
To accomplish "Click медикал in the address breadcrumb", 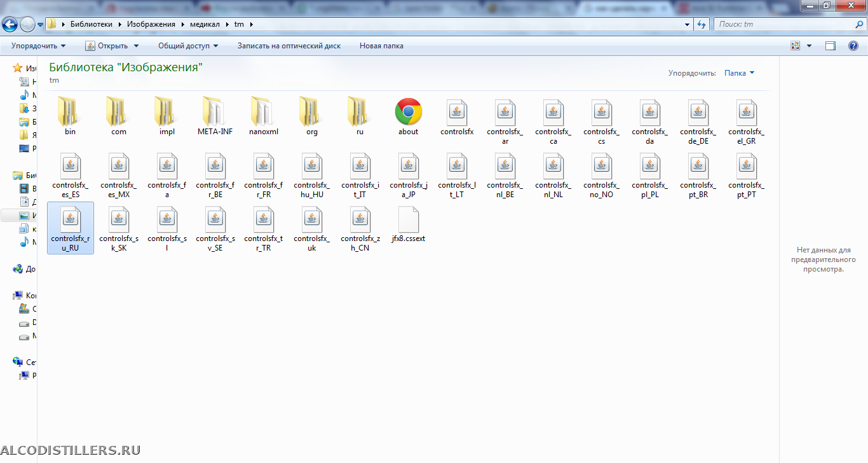I will [x=205, y=24].
